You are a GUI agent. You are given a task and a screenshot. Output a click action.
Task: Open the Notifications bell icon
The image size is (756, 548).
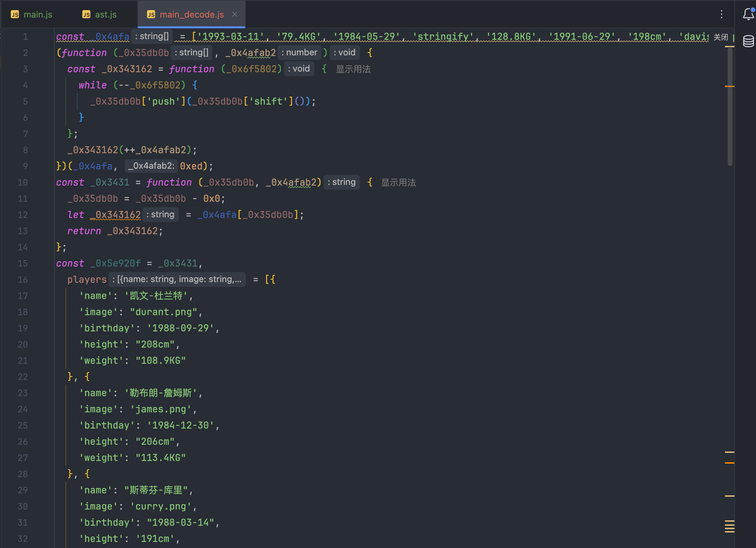click(x=748, y=14)
